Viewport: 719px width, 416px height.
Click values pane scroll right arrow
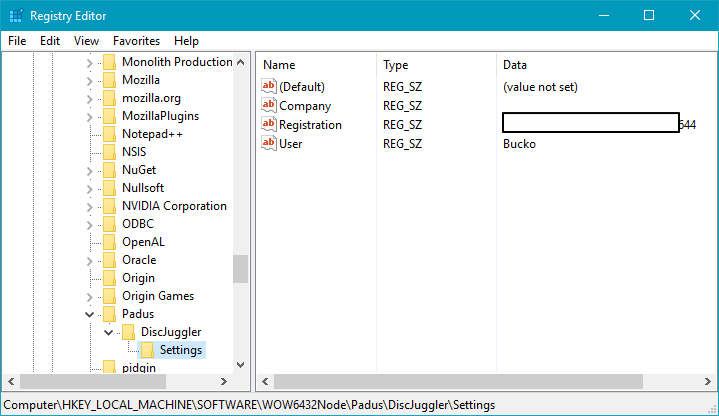point(708,381)
